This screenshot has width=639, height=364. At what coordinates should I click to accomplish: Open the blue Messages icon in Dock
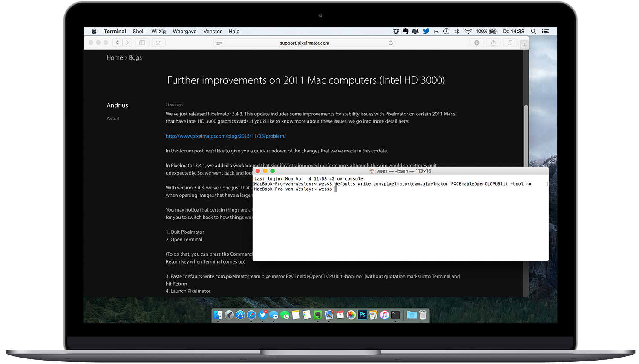pos(273,315)
